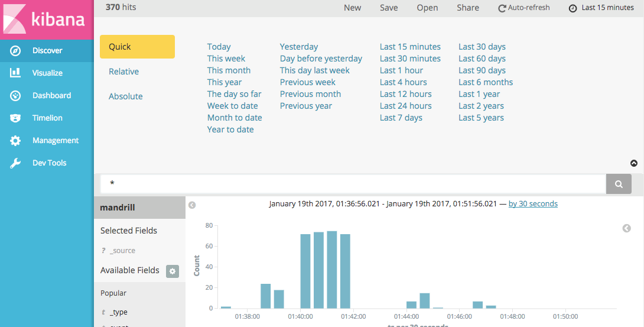644x327 pixels.
Task: Collapse the histogram chart with right-side arrow
Action: click(626, 228)
